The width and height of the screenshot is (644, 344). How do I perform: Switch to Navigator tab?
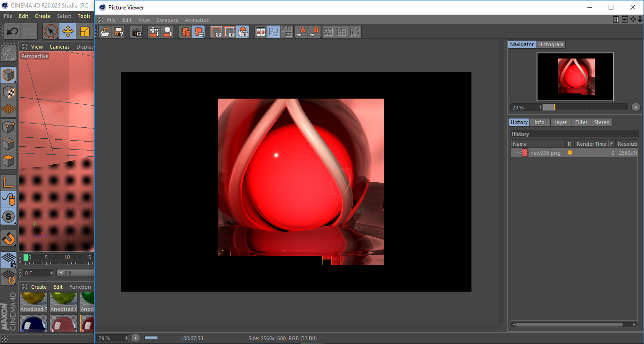(522, 44)
